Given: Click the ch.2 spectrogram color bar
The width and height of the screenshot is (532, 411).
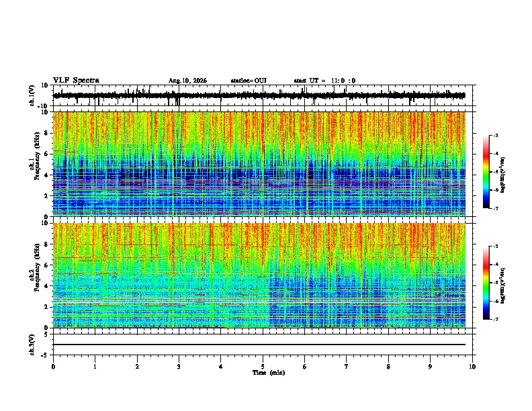Looking at the screenshot, I should pos(486,283).
